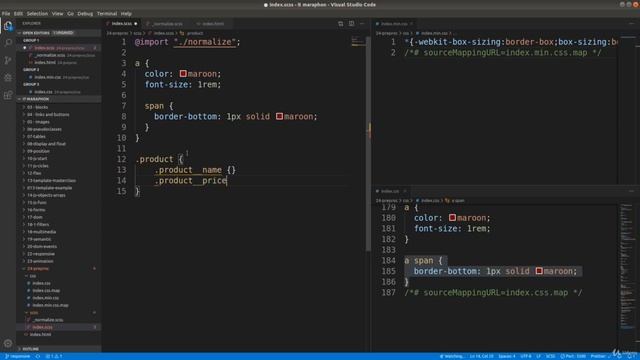
Task: Switch to the _normalize.scss tab
Action: pos(167,24)
